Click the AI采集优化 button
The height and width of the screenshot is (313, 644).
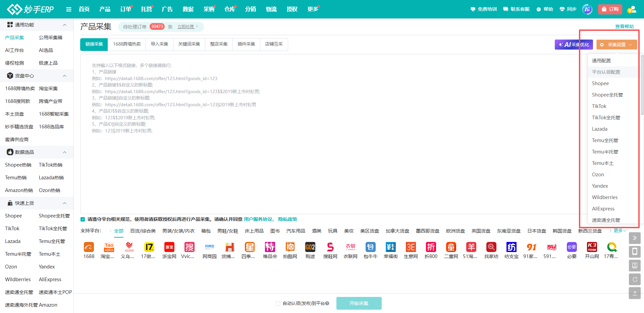click(574, 45)
